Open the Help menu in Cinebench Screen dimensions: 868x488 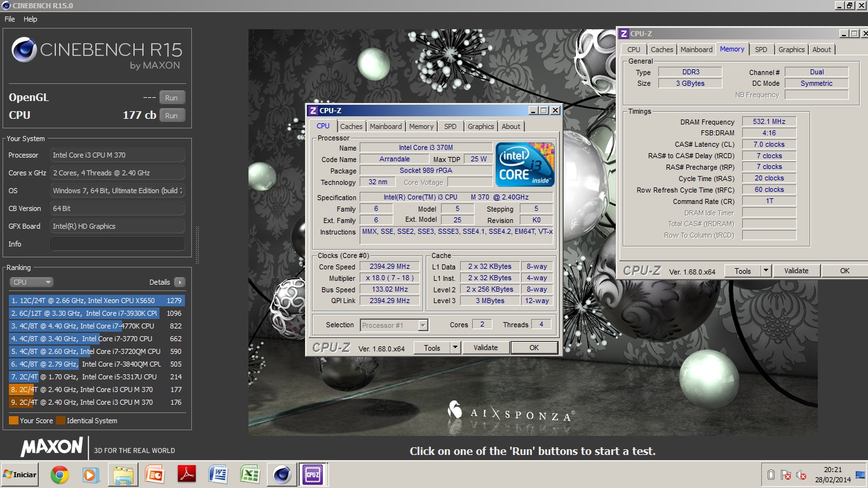[31, 19]
